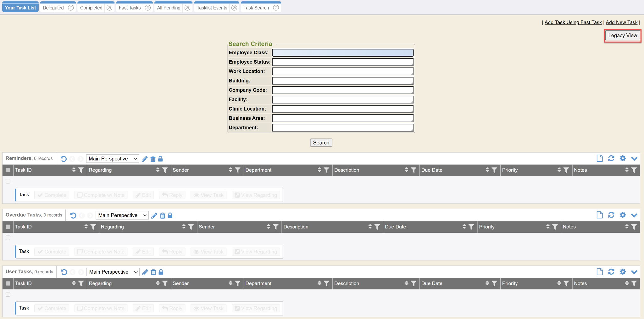Collapse the User Tasks panel with chevron
Screen dimensions: 644x319
634,272
